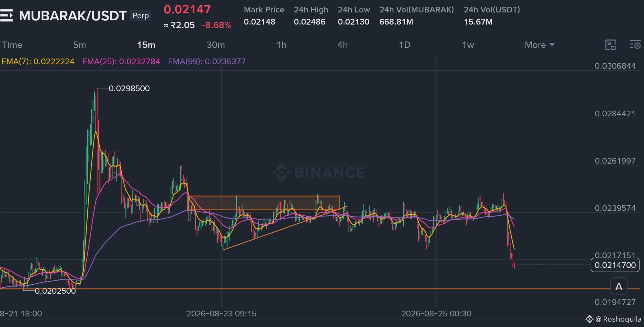Click the 0.0306844 price axis label
The height and width of the screenshot is (327, 644).
coord(615,66)
